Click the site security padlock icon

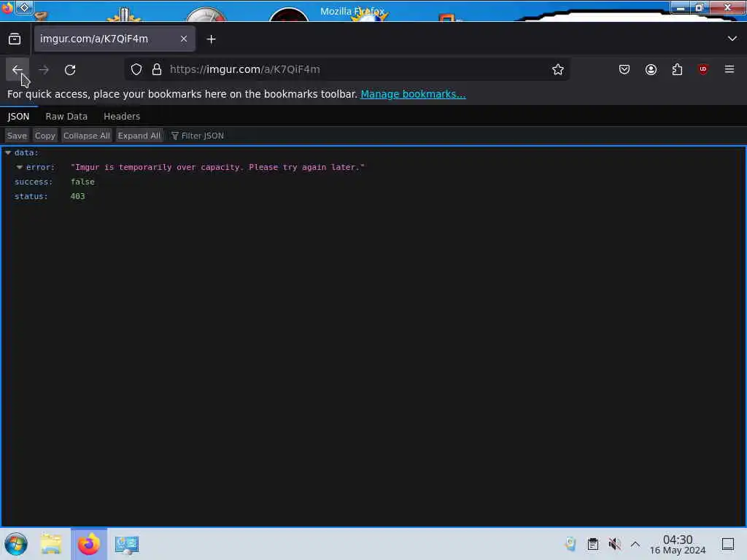156,69
